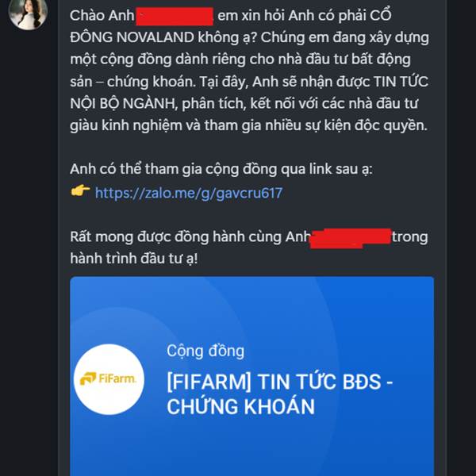Click the "Cộng đồng" label on card
Screen dimensions: 476x476
[x=205, y=351]
